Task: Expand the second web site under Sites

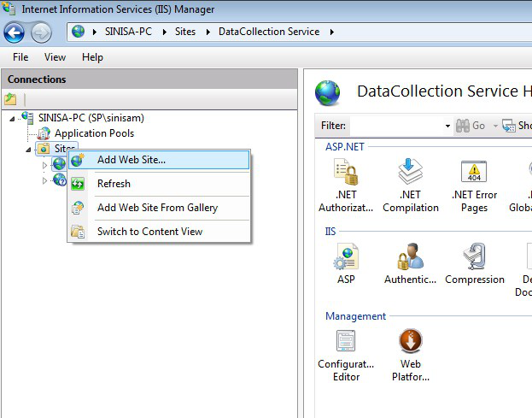Action: coord(44,180)
